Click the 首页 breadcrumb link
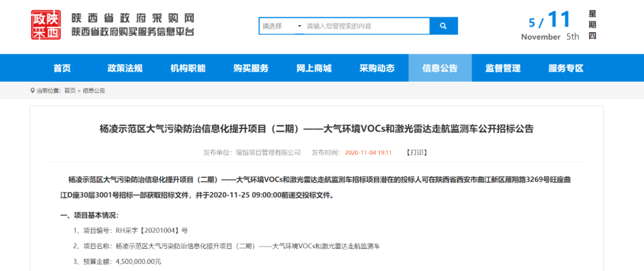The height and width of the screenshot is (271, 644). pos(69,91)
